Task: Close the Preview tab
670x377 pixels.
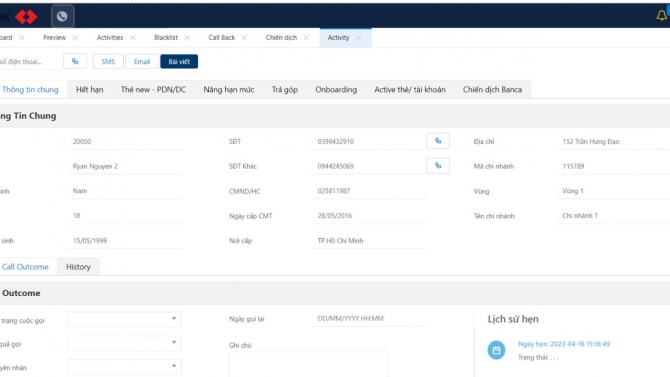Action: coord(75,38)
